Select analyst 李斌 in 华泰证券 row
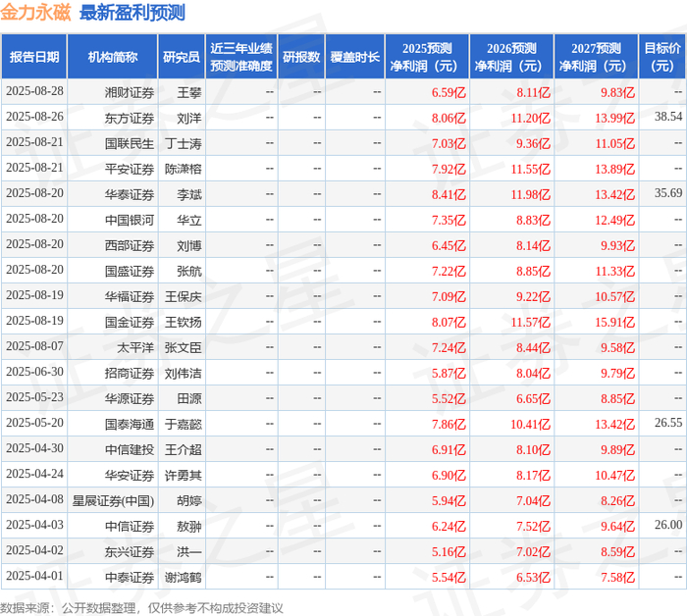The image size is (687, 616). coord(189,194)
